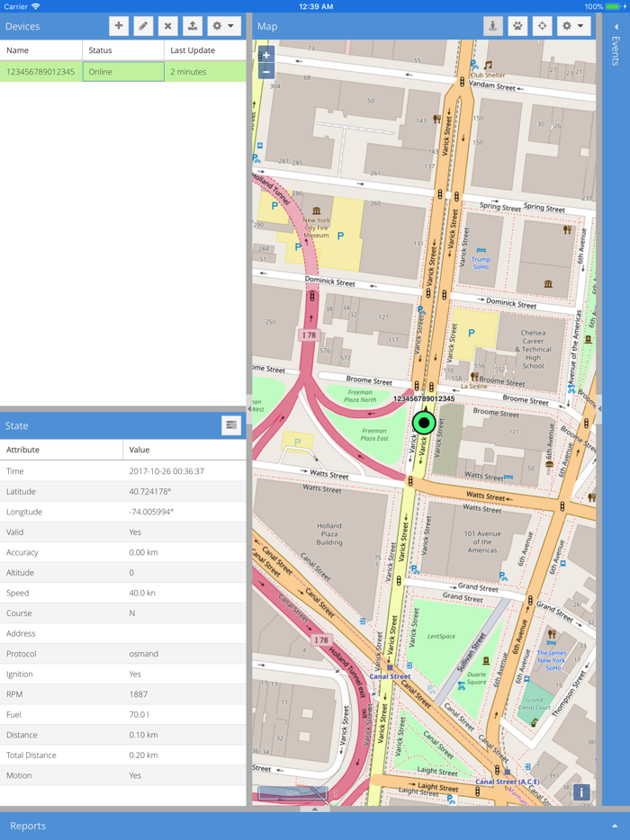Click the Holland Plaza Building label

pos(329,534)
